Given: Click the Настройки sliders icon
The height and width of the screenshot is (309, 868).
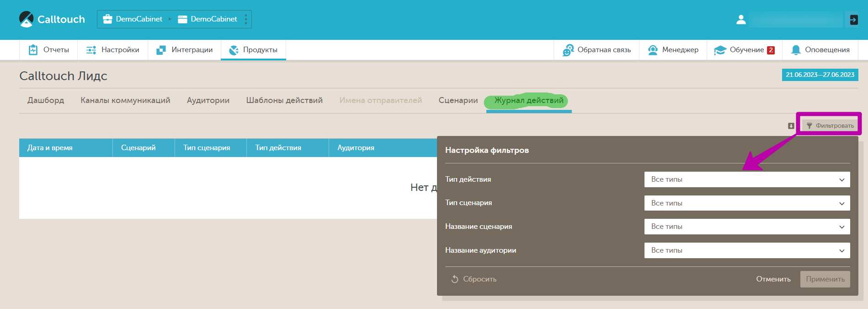Looking at the screenshot, I should 91,50.
